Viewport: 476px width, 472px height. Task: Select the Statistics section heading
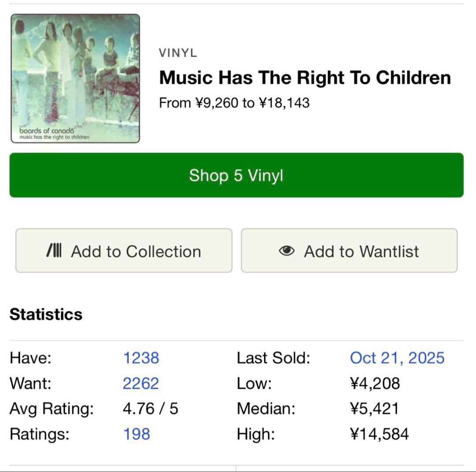pos(46,314)
